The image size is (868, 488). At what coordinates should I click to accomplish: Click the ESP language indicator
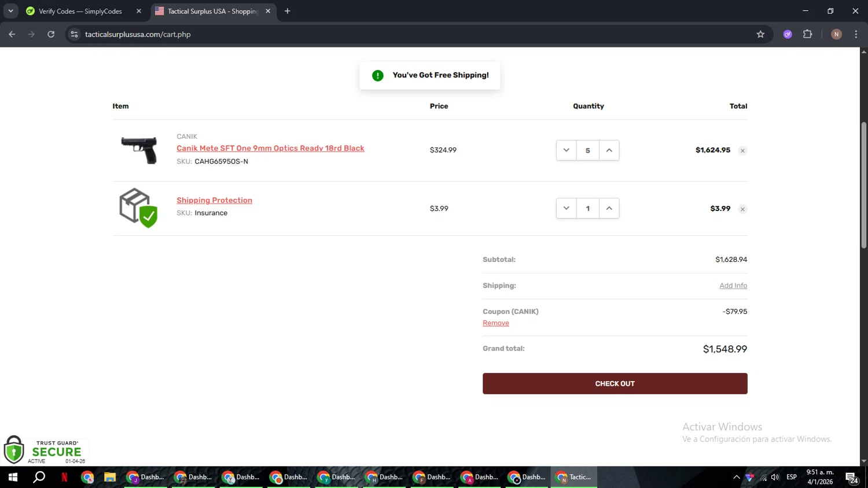pos(792,477)
